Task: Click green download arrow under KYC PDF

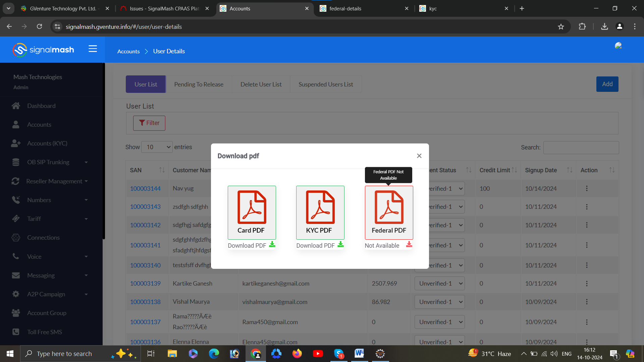Action: pos(340,245)
